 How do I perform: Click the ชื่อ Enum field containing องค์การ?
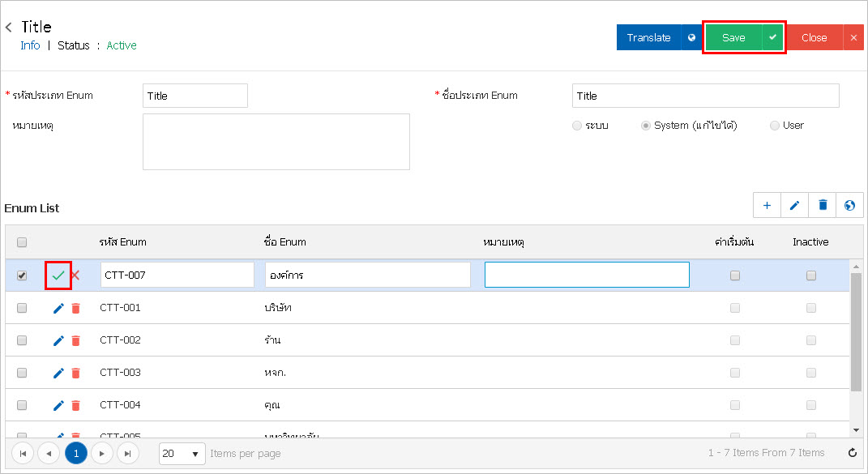click(368, 275)
